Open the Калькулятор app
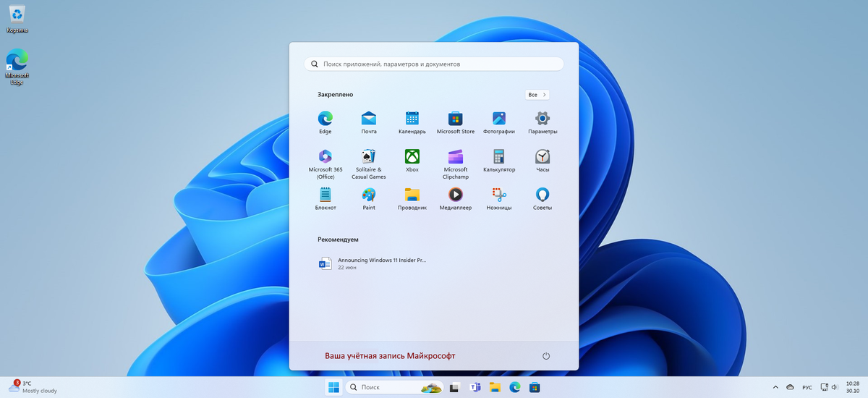 coord(499,161)
